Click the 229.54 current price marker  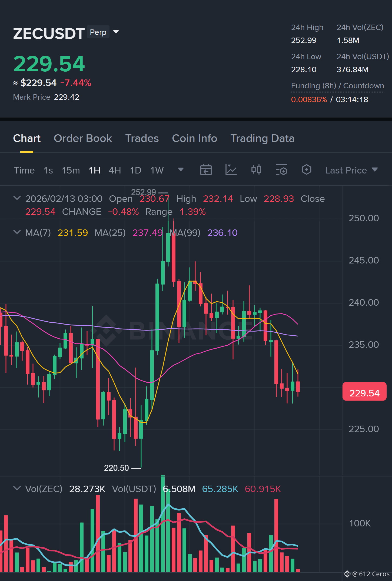click(364, 391)
